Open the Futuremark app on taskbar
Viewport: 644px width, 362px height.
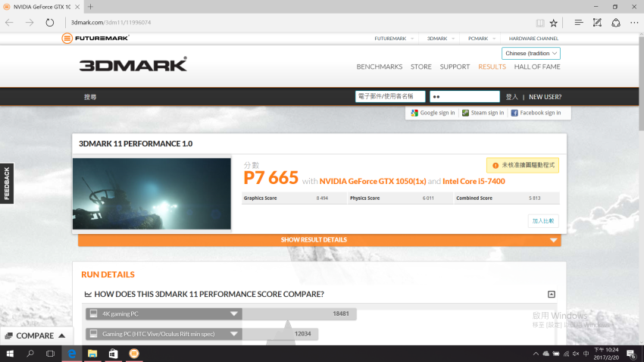coord(134,354)
